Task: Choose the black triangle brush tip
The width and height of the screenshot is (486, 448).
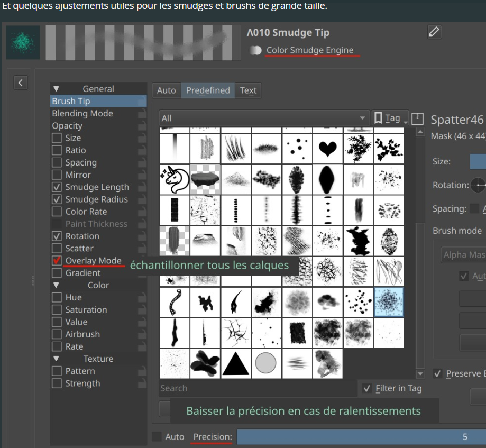Action: (x=236, y=363)
